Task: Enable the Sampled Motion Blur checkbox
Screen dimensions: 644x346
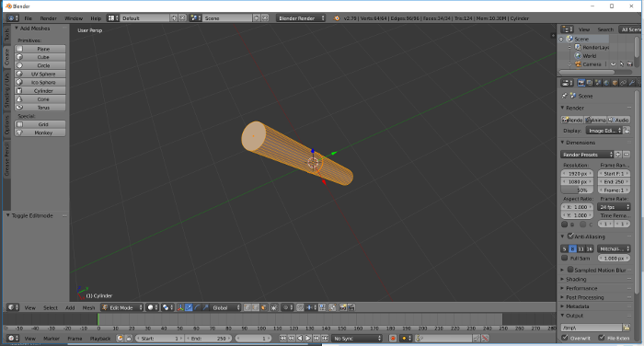Action: pyautogui.click(x=570, y=270)
